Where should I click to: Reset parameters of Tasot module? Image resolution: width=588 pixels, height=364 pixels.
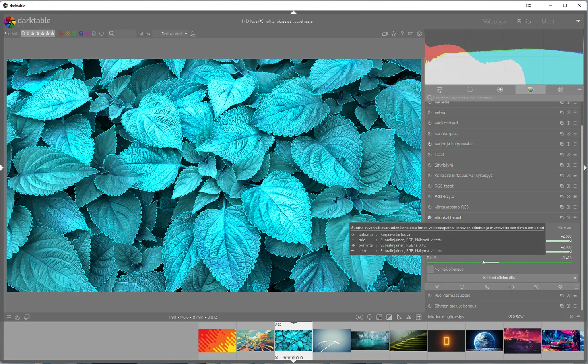569,155
